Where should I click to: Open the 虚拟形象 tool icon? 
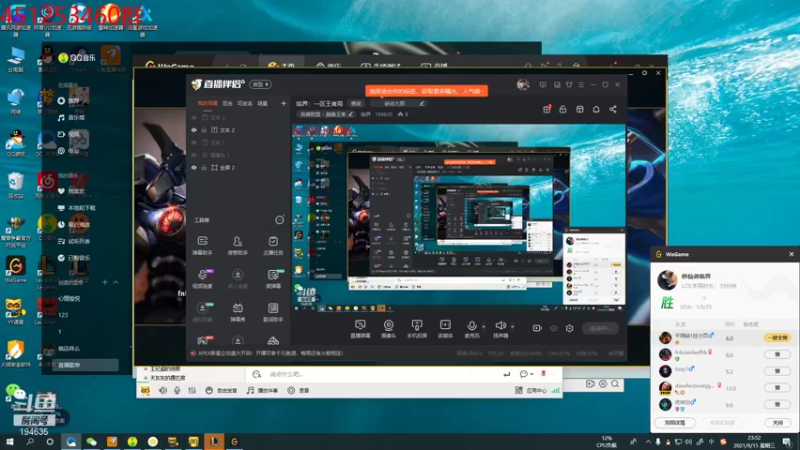click(x=203, y=312)
